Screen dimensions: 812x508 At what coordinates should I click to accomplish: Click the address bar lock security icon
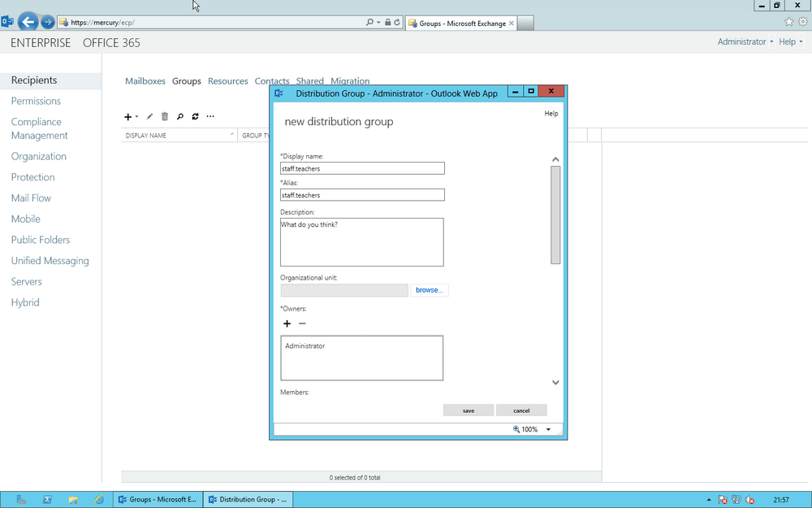tap(388, 22)
